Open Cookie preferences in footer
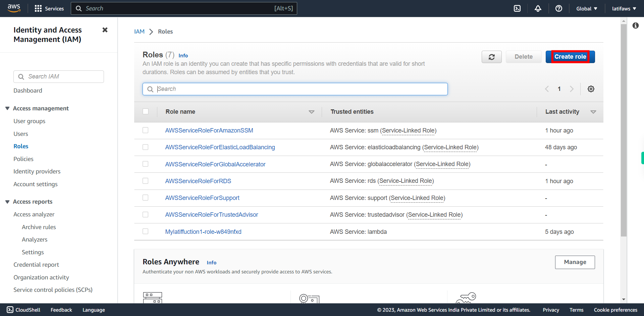Screen dimensions: 644x316 (615, 310)
